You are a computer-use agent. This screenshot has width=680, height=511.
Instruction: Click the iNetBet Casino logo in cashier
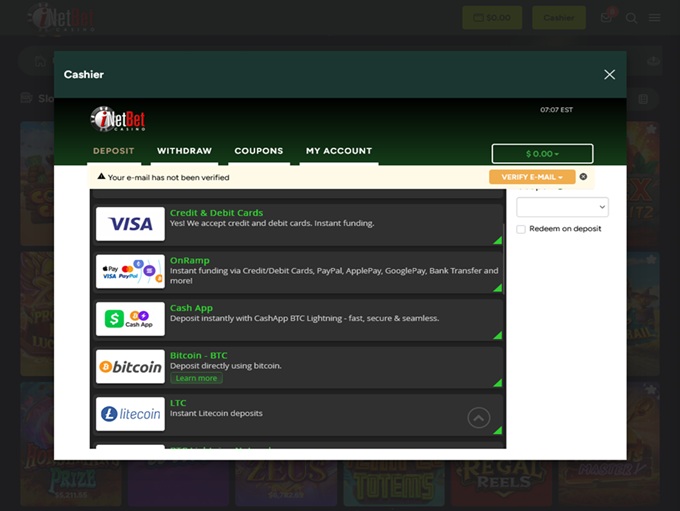pyautogui.click(x=118, y=119)
